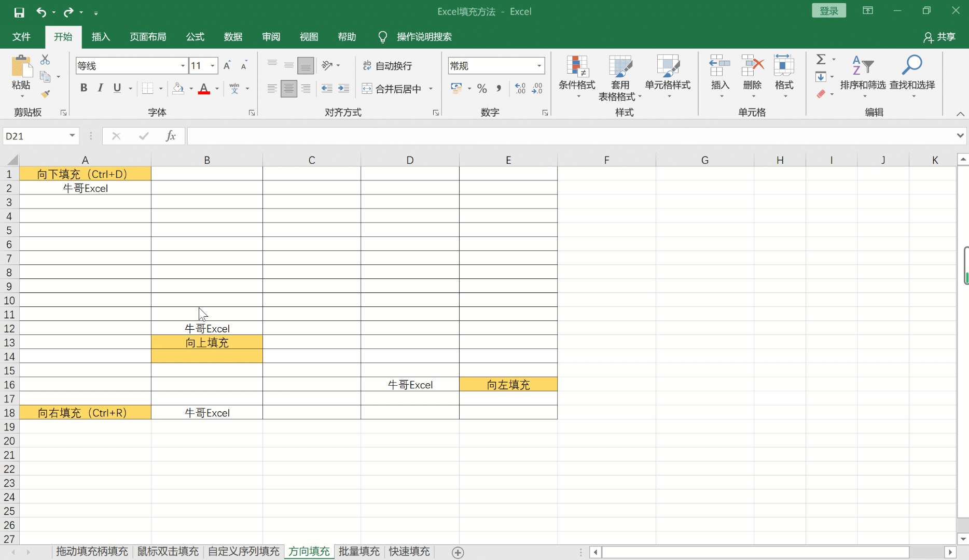Toggle 自动换行 wrap text

(387, 66)
